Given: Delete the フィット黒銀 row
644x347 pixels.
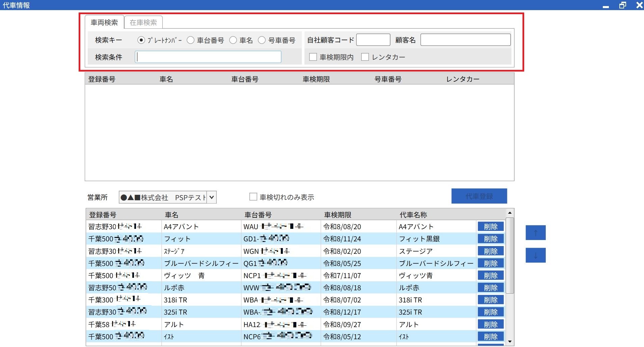Looking at the screenshot, I should pyautogui.click(x=491, y=239).
